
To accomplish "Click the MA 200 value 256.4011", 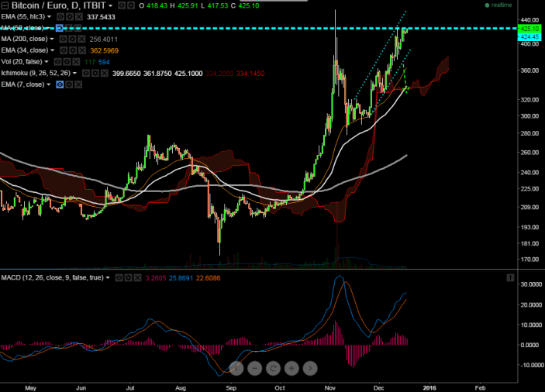I will [104, 40].
